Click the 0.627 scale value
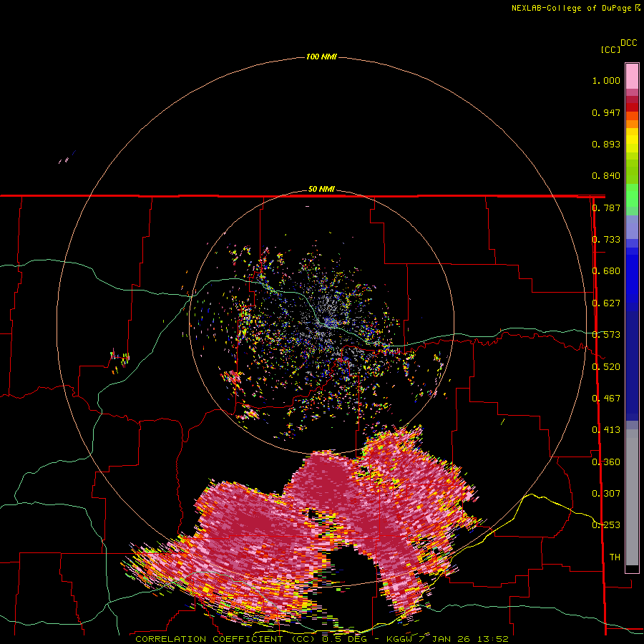 pyautogui.click(x=606, y=303)
